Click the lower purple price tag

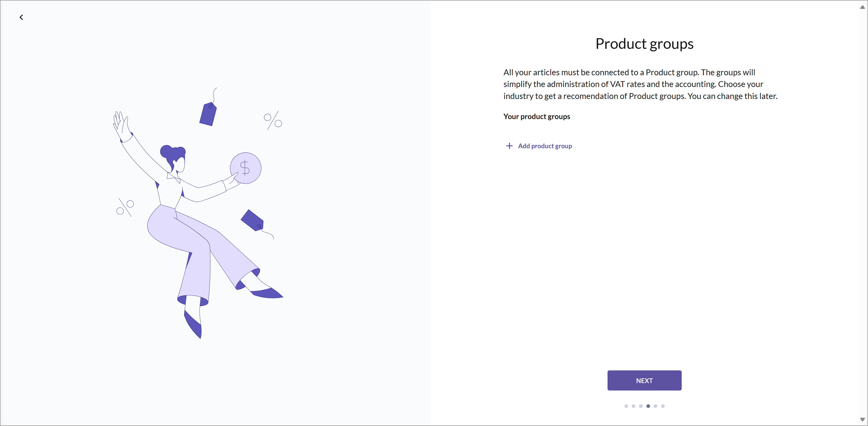pyautogui.click(x=252, y=220)
